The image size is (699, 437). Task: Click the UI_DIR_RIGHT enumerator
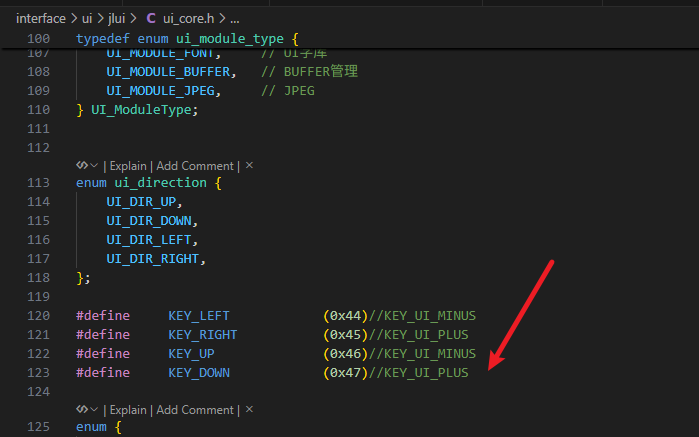152,259
